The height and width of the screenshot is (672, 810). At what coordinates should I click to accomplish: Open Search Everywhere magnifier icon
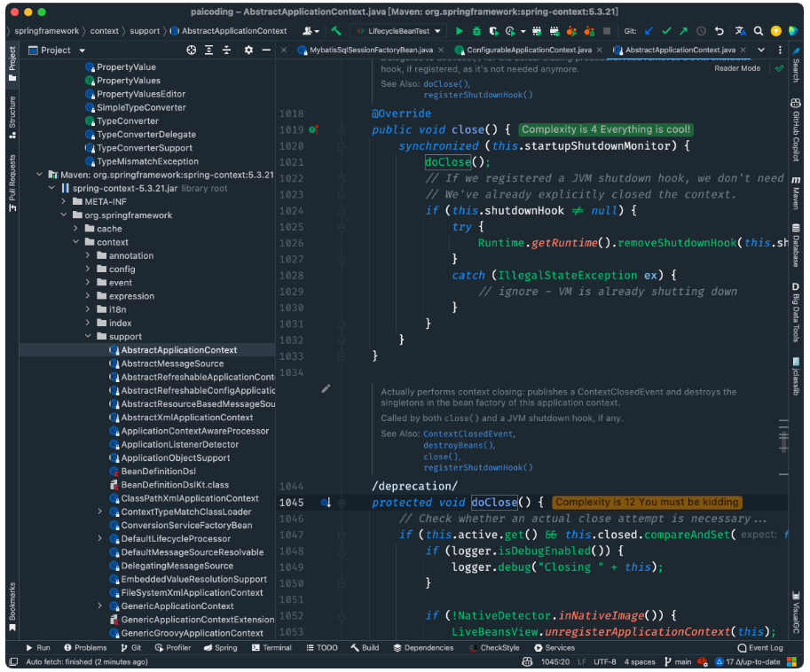tap(758, 31)
